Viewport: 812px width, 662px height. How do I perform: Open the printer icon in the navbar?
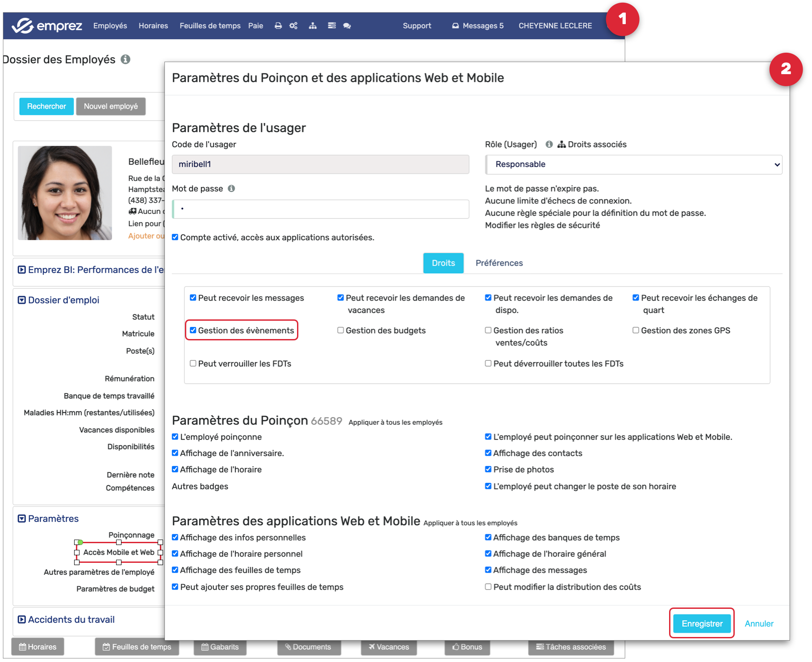[278, 26]
